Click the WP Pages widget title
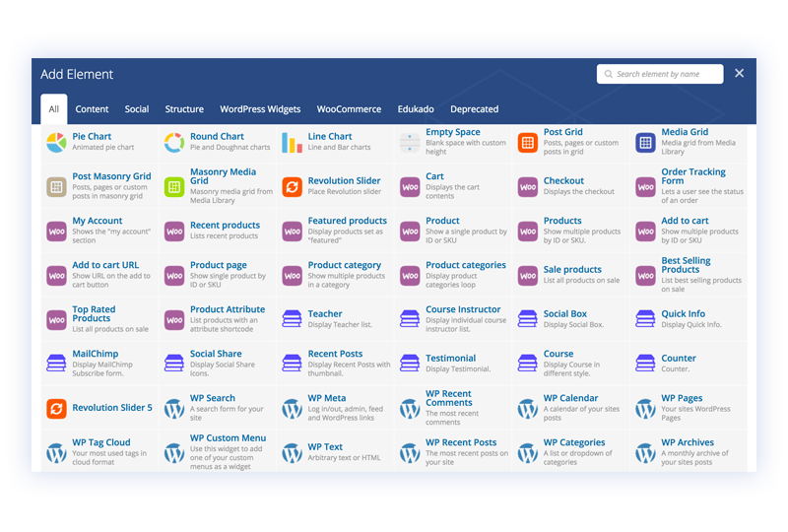The height and width of the screenshot is (532, 788). click(682, 398)
